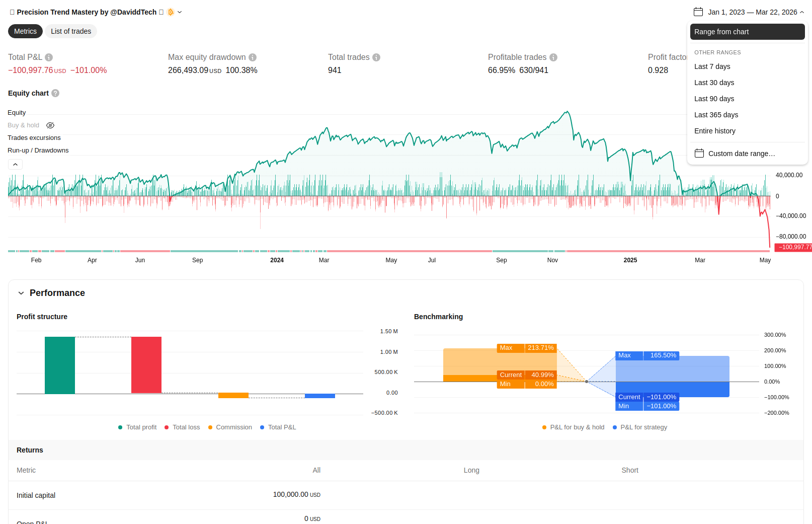Choose Entire history from the ranges menu

point(714,131)
